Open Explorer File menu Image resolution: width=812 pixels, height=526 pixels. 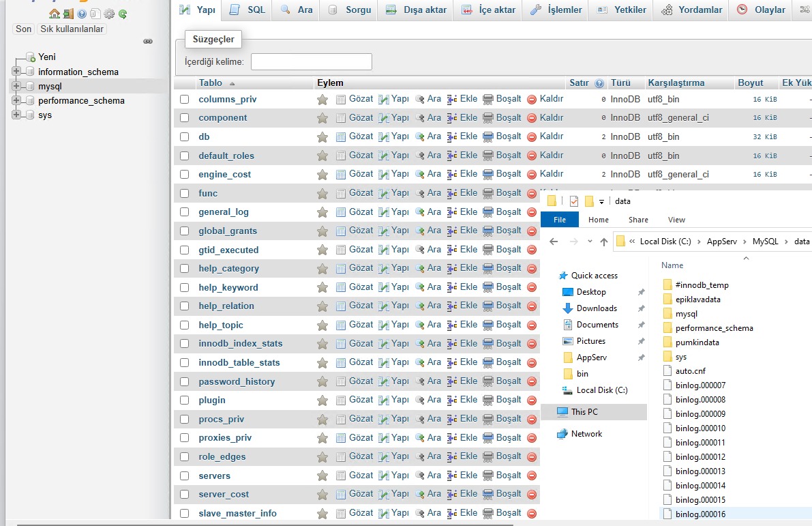[x=559, y=220]
